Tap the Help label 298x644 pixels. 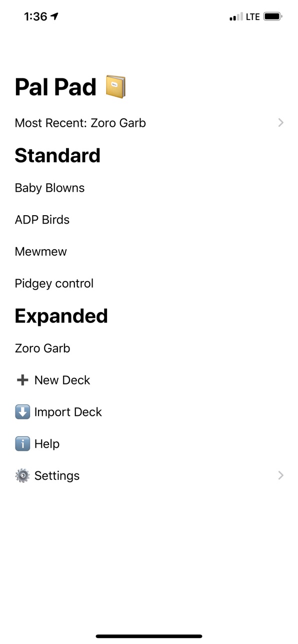tap(47, 444)
